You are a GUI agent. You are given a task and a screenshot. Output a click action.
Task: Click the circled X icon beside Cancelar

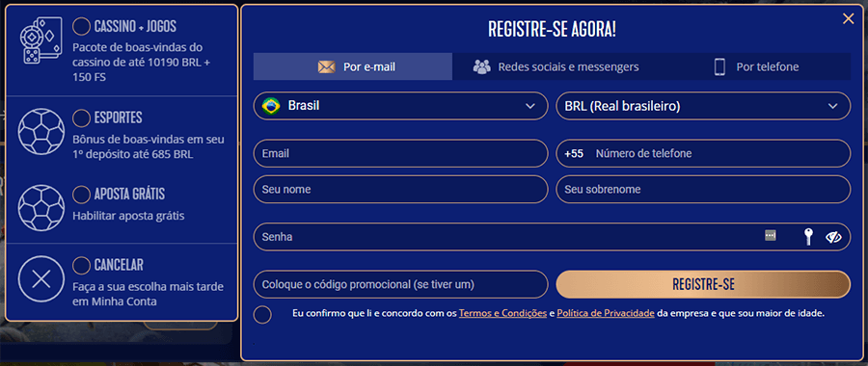(x=41, y=279)
